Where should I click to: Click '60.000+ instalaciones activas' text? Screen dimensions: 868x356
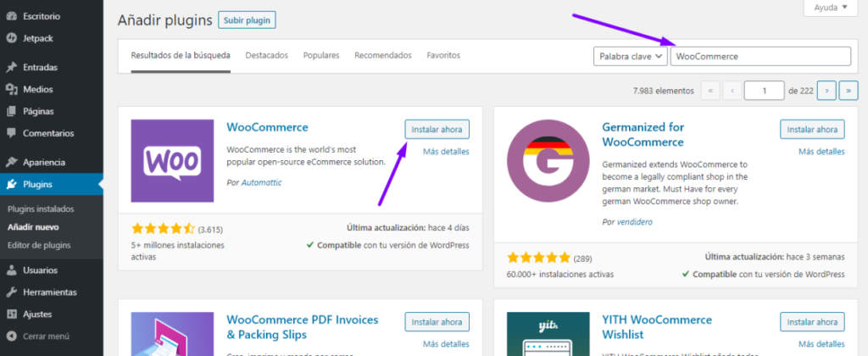pyautogui.click(x=560, y=274)
